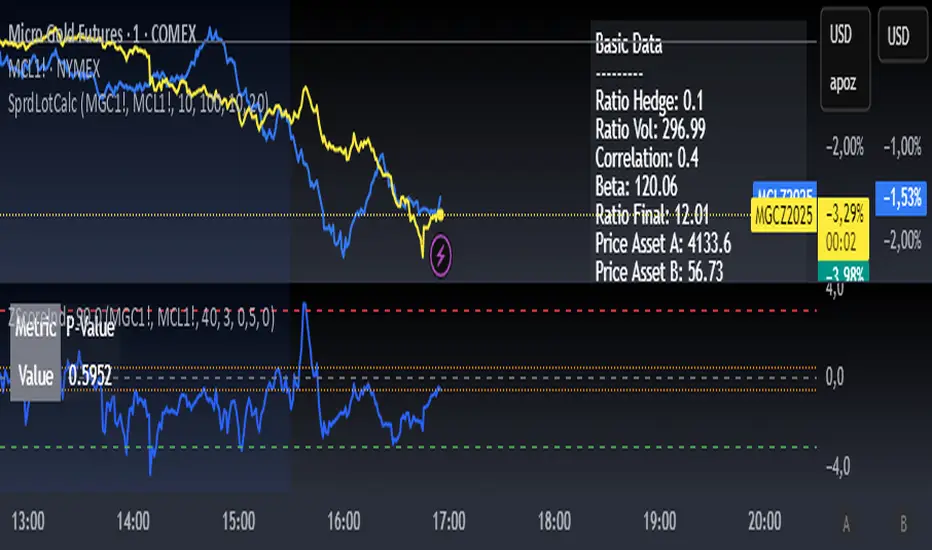Click the -2,00% left scale label

pos(845,146)
